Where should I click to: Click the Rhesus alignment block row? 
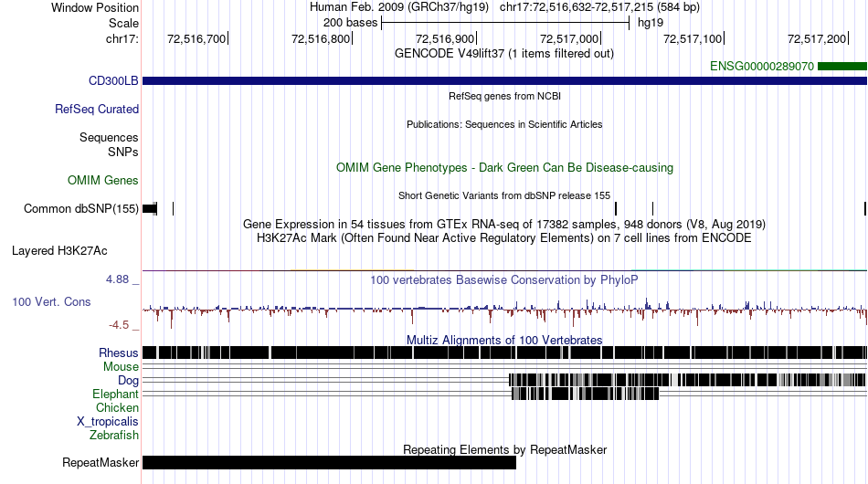click(x=504, y=352)
